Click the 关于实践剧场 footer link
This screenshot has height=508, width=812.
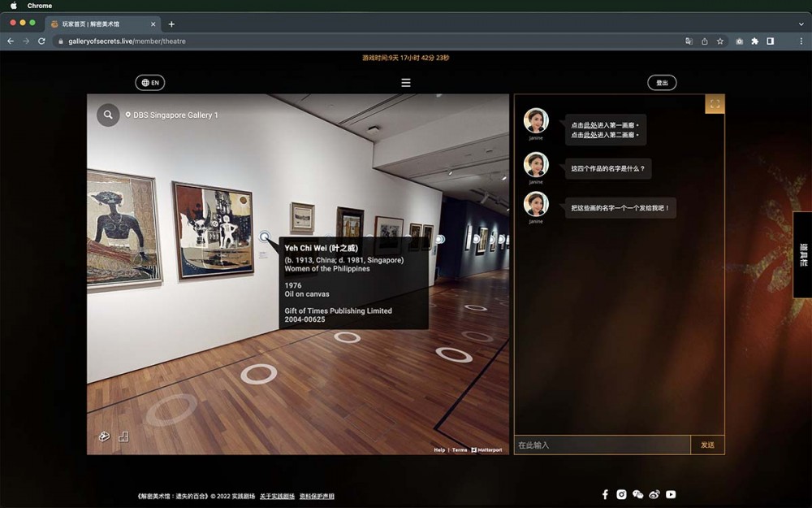(277, 496)
